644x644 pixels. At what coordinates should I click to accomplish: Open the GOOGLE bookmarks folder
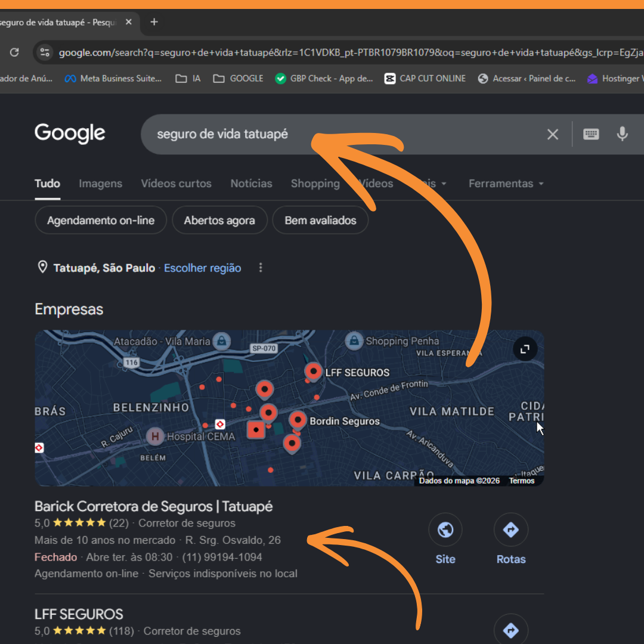point(238,79)
